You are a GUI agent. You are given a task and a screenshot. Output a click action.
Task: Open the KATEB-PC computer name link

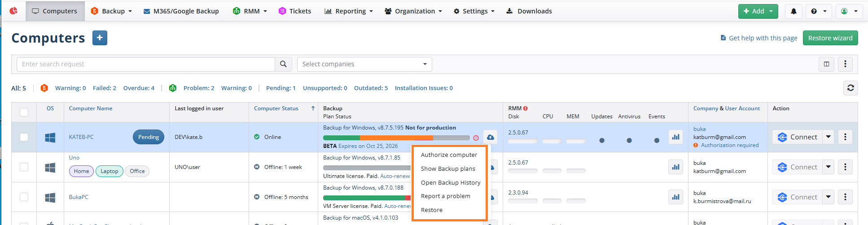81,137
